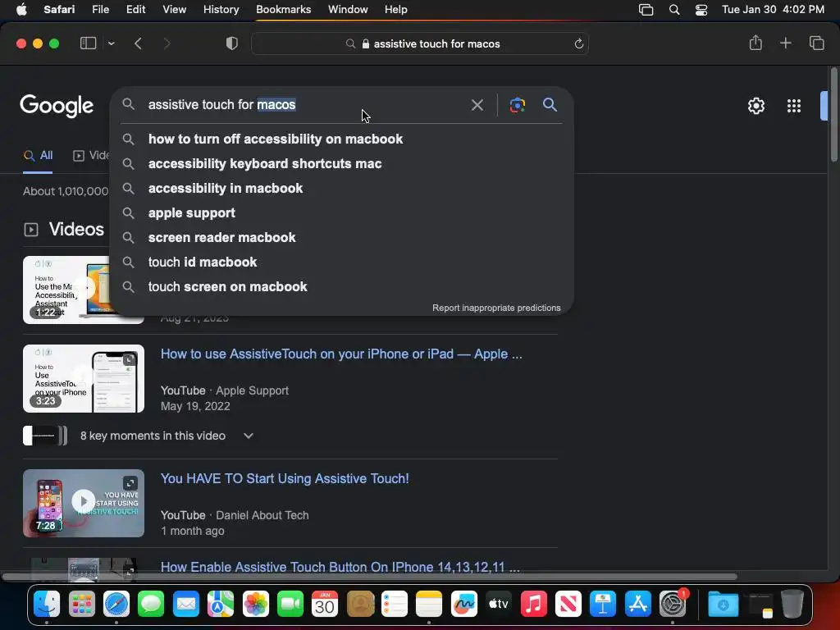Choose the 'screen reader macbook' suggestion

341,237
